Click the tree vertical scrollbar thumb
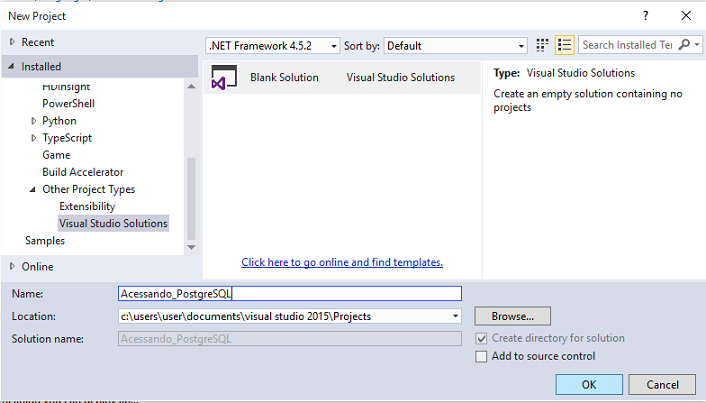The image size is (706, 403). click(x=191, y=199)
